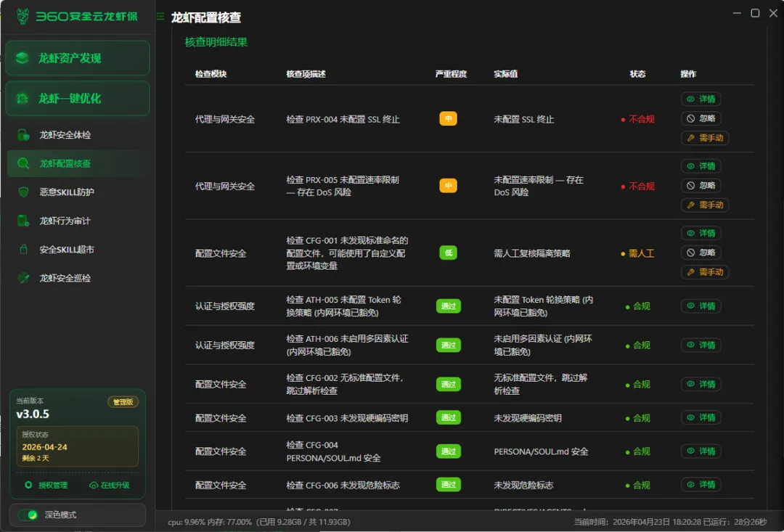The image size is (784, 532).
Task: Click the 龙虾一键优化 icon
Action: [x=22, y=99]
